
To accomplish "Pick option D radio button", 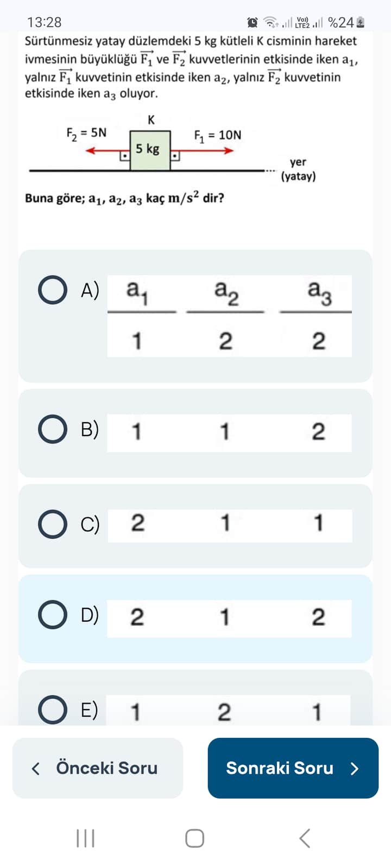I will [53, 615].
